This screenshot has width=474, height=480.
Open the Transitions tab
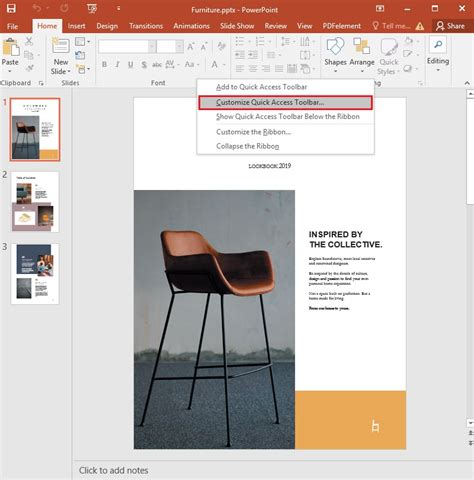146,26
